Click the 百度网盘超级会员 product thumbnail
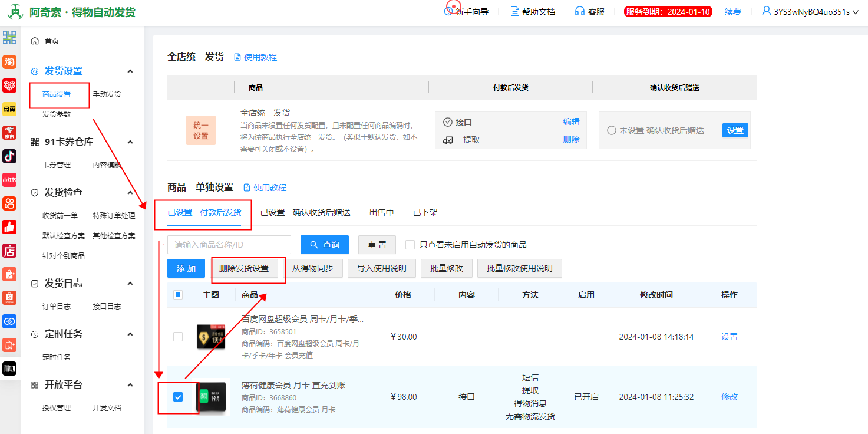 [212, 337]
